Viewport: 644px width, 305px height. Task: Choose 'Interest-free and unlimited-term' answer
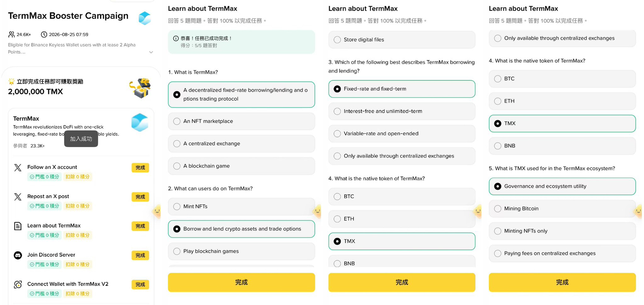coord(402,111)
